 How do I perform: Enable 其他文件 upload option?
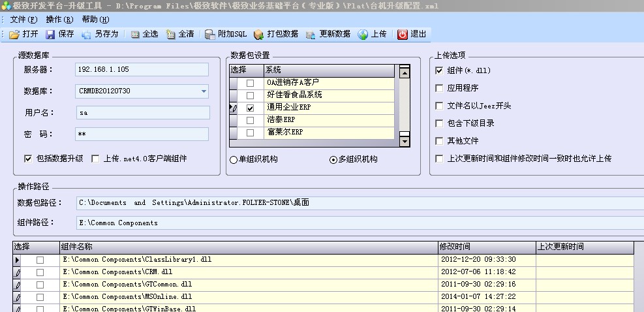coord(439,141)
